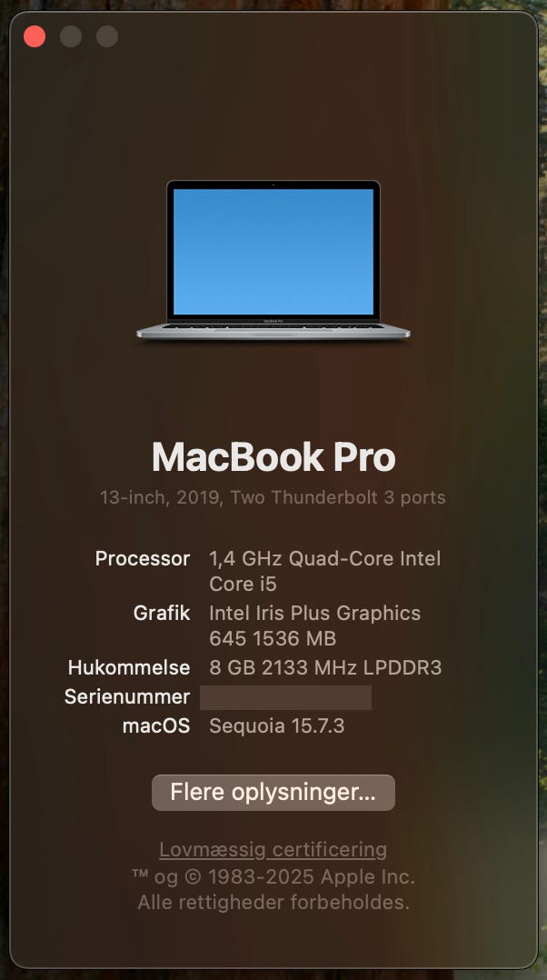Screen dimensions: 547x980
Task: Click the MacBook Pro laptop image
Action: [273, 261]
